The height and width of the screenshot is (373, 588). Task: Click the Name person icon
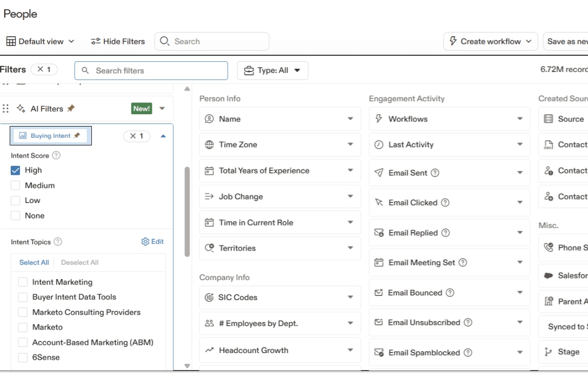(209, 119)
